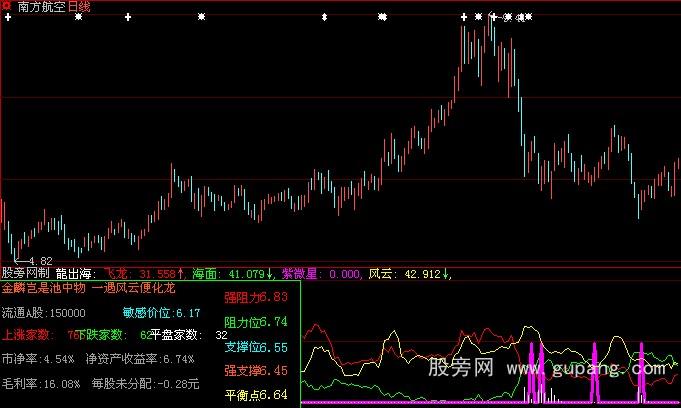Select the 强阻力6.83 level

[256, 297]
